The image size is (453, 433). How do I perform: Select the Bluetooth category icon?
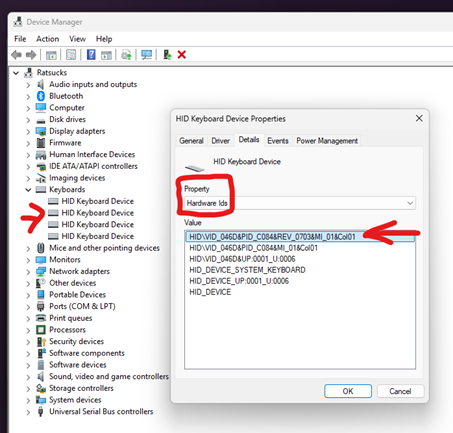click(x=41, y=96)
